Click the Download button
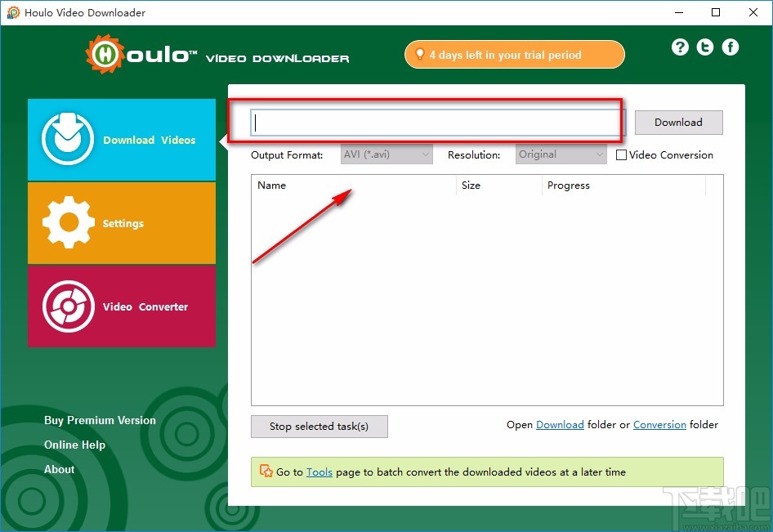Image resolution: width=773 pixels, height=532 pixels. point(678,123)
